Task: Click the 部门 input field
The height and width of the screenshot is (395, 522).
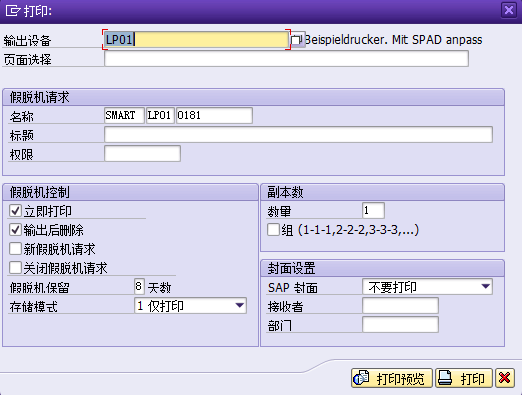Action: pyautogui.click(x=400, y=325)
